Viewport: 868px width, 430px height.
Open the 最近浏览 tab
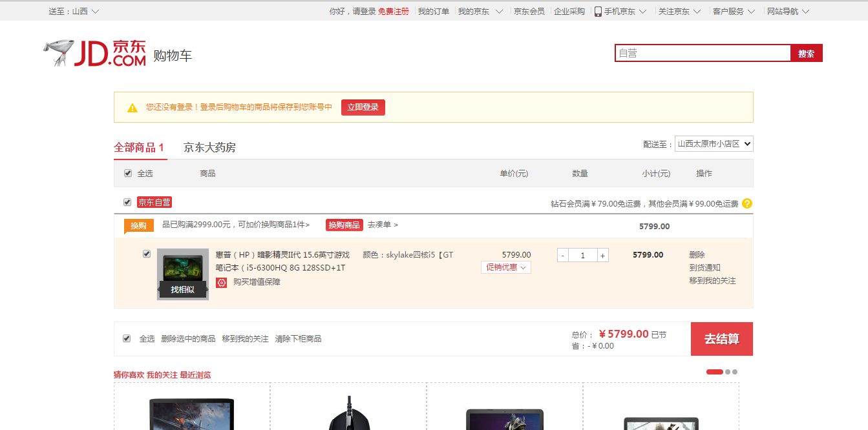(x=195, y=374)
